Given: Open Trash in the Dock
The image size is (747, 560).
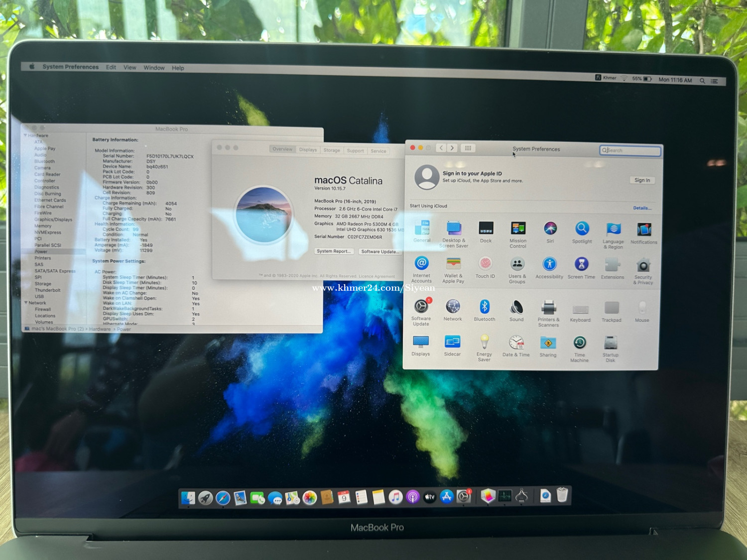Looking at the screenshot, I should click(562, 495).
